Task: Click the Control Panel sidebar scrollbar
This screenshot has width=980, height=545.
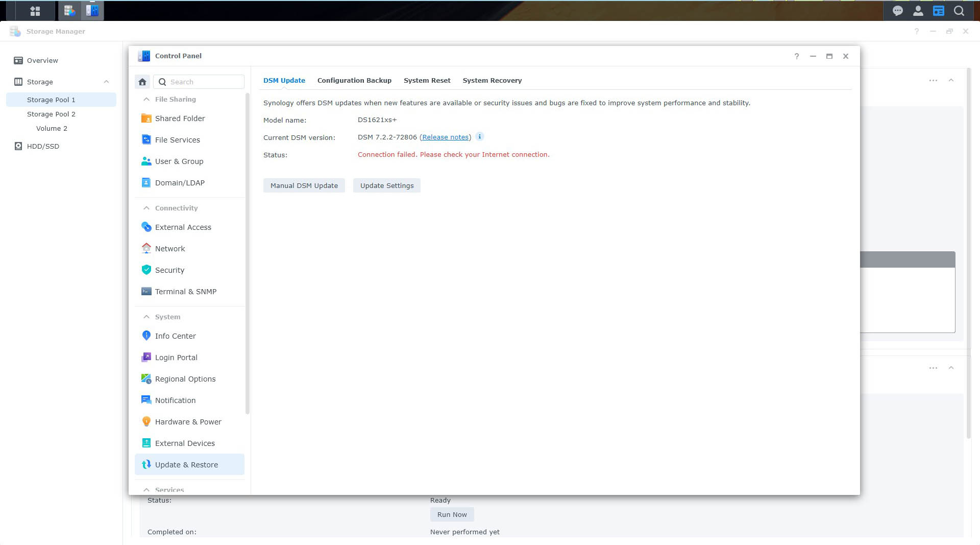Action: 248,253
